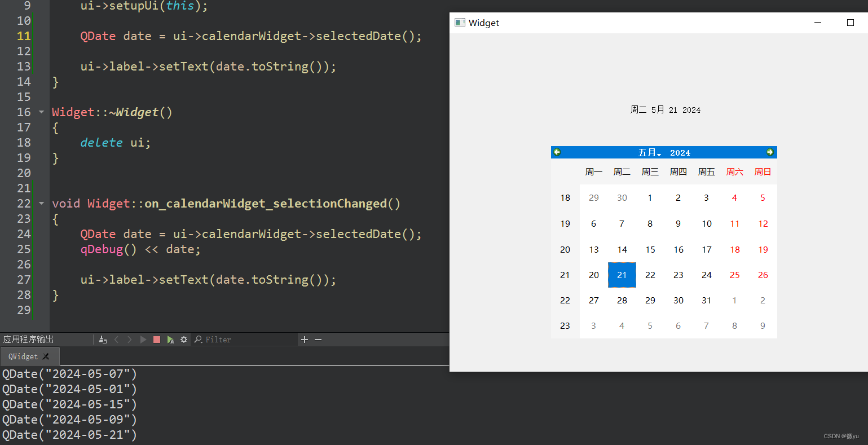The image size is (868, 445).
Task: Focus the Filter input field
Action: coord(245,340)
